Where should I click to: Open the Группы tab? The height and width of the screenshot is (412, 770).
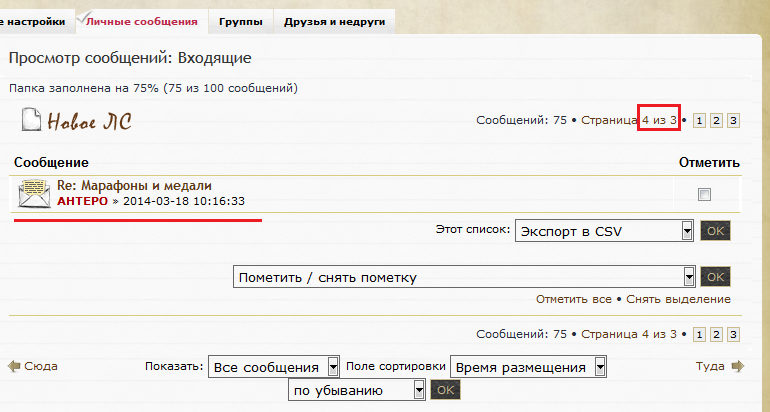239,21
